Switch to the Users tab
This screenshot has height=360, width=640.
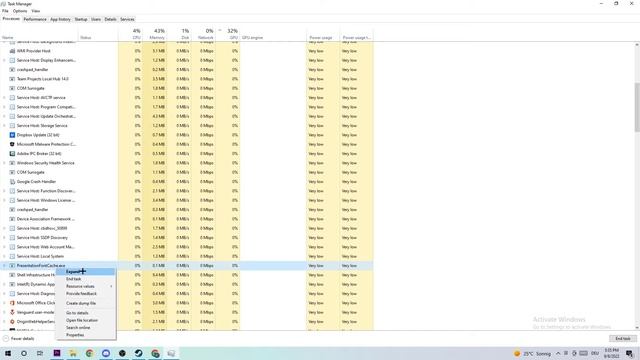pyautogui.click(x=96, y=19)
